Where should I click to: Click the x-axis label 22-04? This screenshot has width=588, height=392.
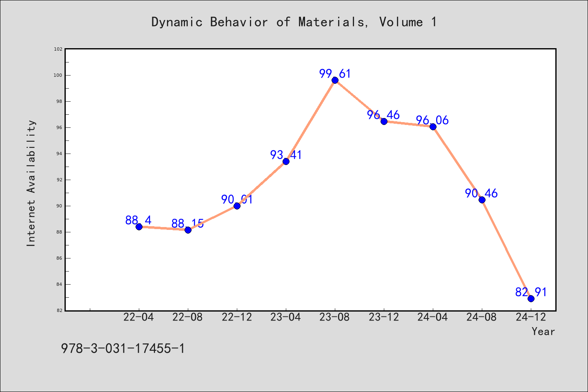139,317
